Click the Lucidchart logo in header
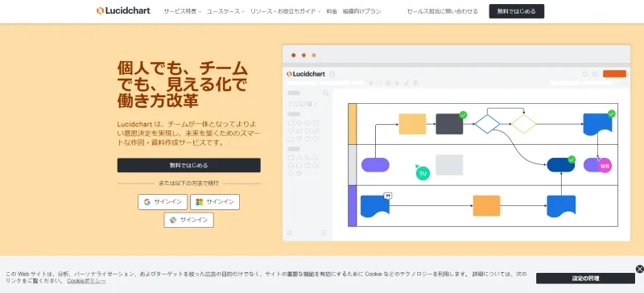 click(123, 10)
